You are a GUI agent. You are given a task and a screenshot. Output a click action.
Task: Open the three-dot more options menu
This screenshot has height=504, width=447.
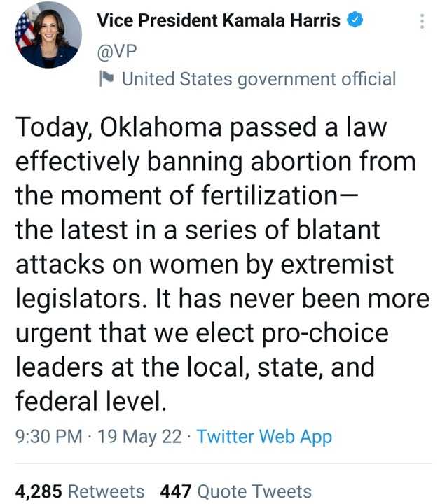422,22
